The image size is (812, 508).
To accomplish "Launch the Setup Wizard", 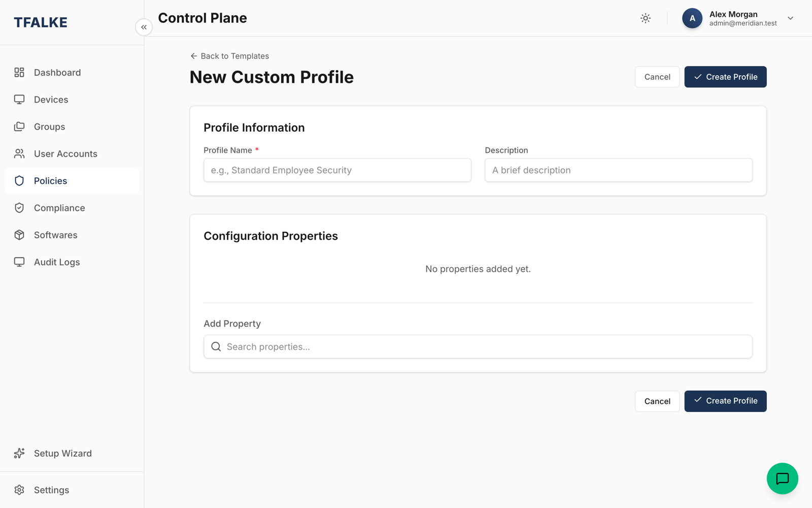I will (72, 453).
